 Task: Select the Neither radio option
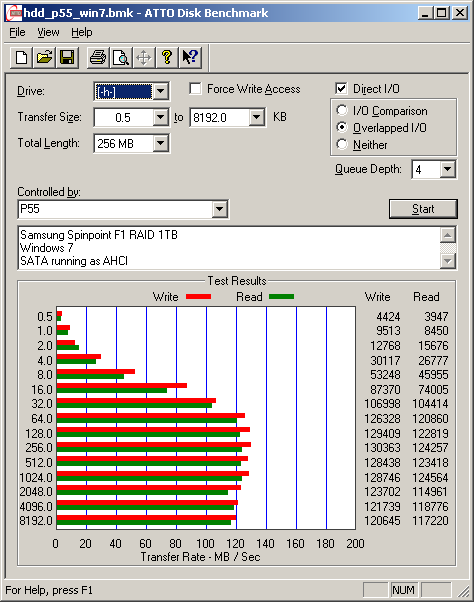coord(342,144)
